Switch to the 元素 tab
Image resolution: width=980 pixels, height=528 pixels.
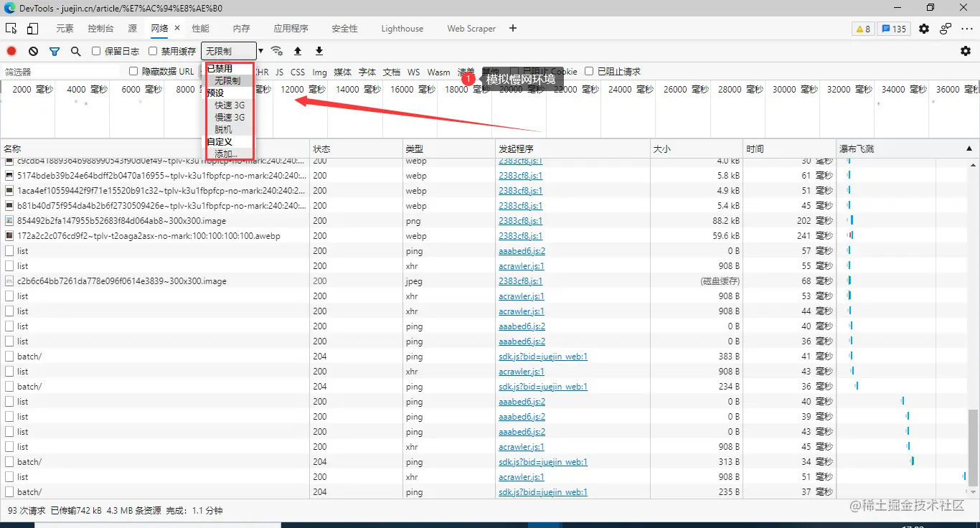point(65,29)
